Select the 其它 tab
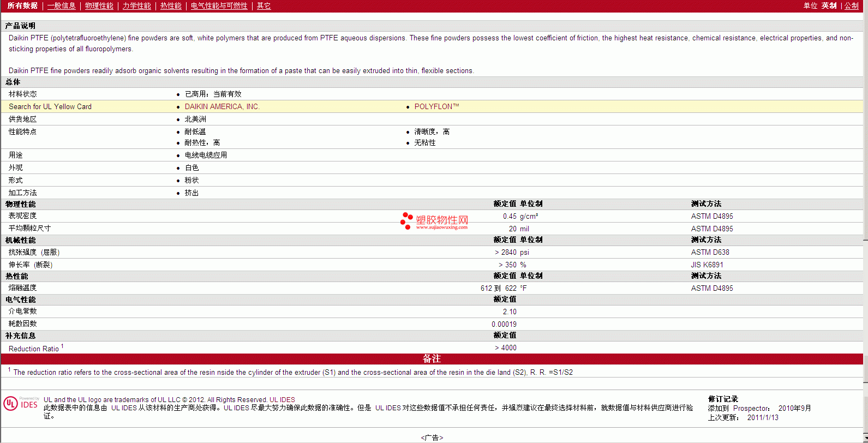The image size is (868, 443). [x=264, y=5]
